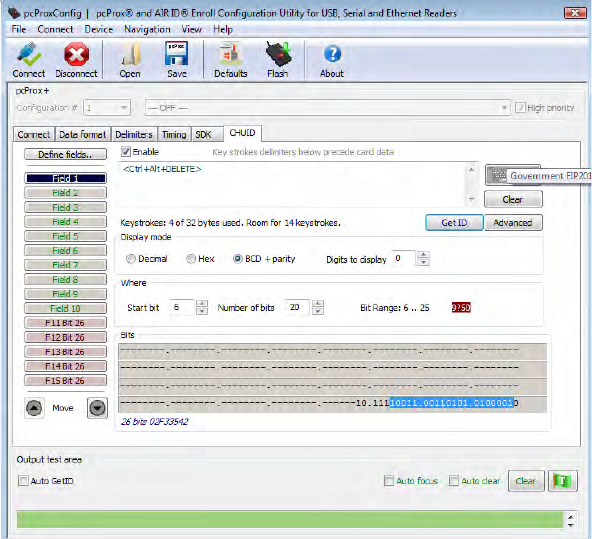Select the Field 2 button
The height and width of the screenshot is (539, 592).
coord(65,193)
